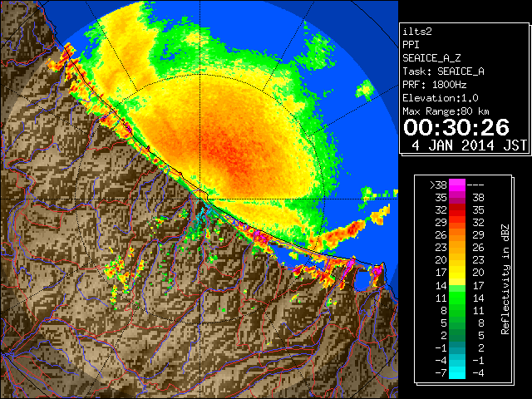The image size is (532, 399).
Task: Click the 'Reflectivity in dBZ' axis label
Action: [505, 279]
